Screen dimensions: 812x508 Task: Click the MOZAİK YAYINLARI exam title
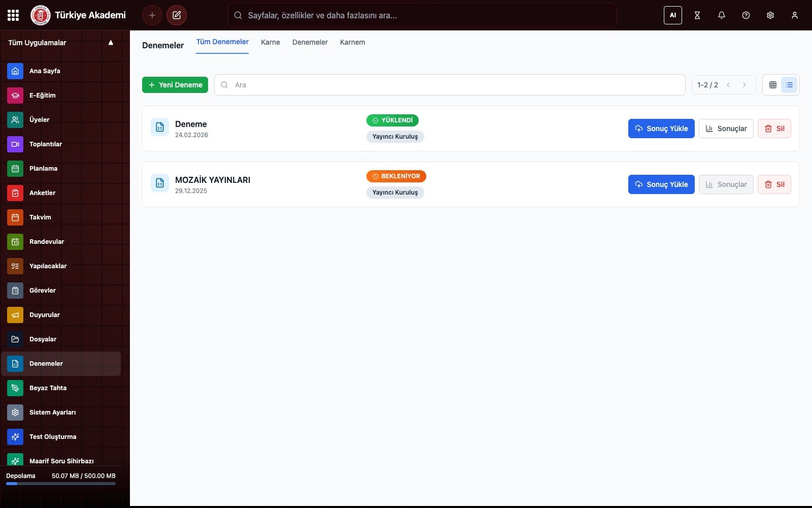coord(213,180)
